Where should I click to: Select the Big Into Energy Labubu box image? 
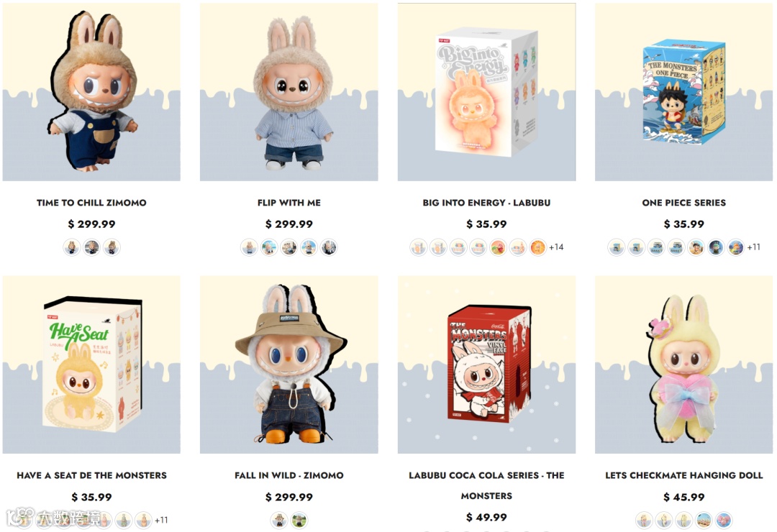pos(486,91)
